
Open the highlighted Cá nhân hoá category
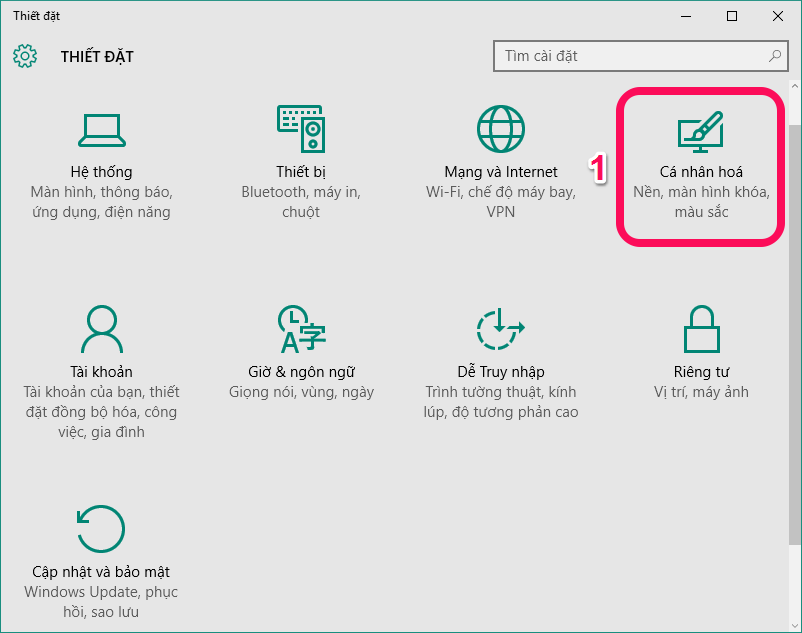point(700,165)
